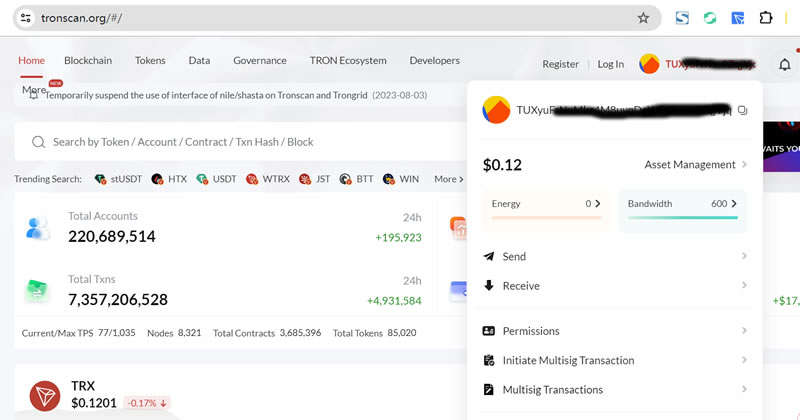The image size is (800, 420).
Task: Expand the Bandwidth details chevron
Action: point(734,204)
